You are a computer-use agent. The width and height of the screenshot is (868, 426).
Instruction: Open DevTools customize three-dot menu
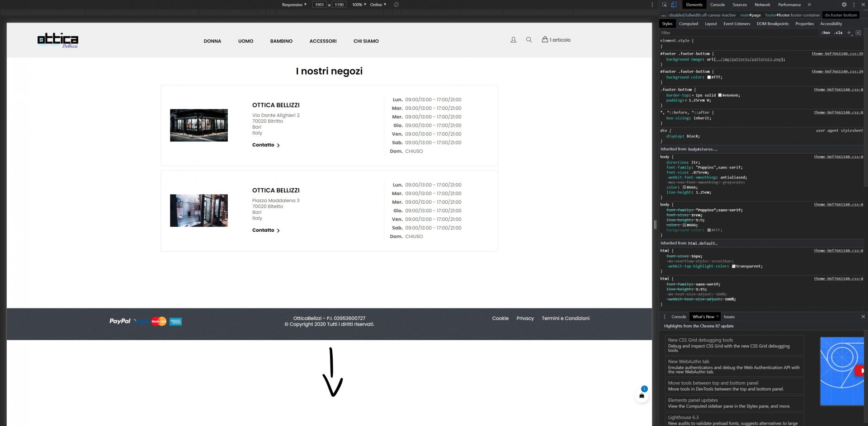click(854, 5)
